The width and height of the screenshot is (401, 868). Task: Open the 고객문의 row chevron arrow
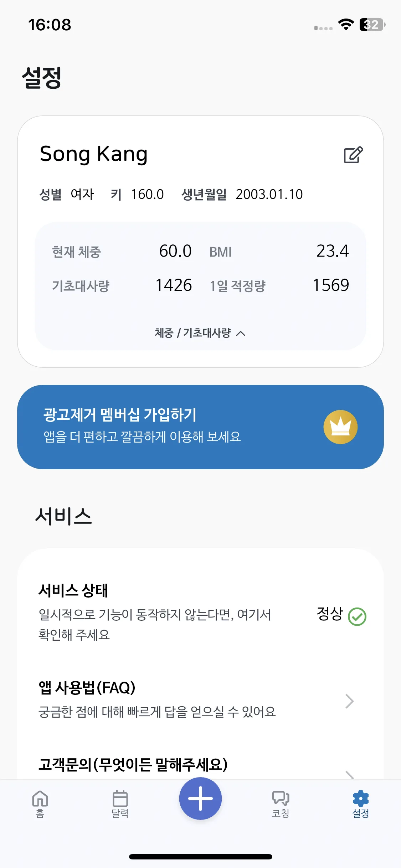[x=350, y=775]
